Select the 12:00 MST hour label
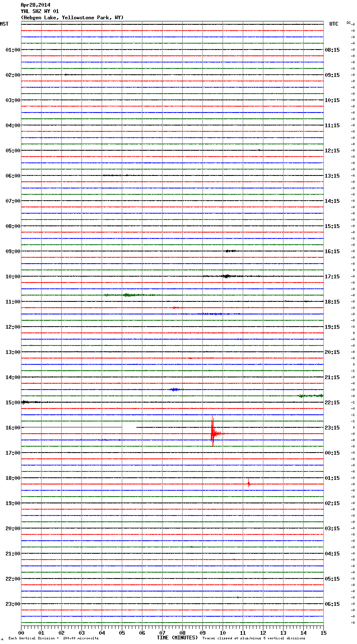 [13, 327]
